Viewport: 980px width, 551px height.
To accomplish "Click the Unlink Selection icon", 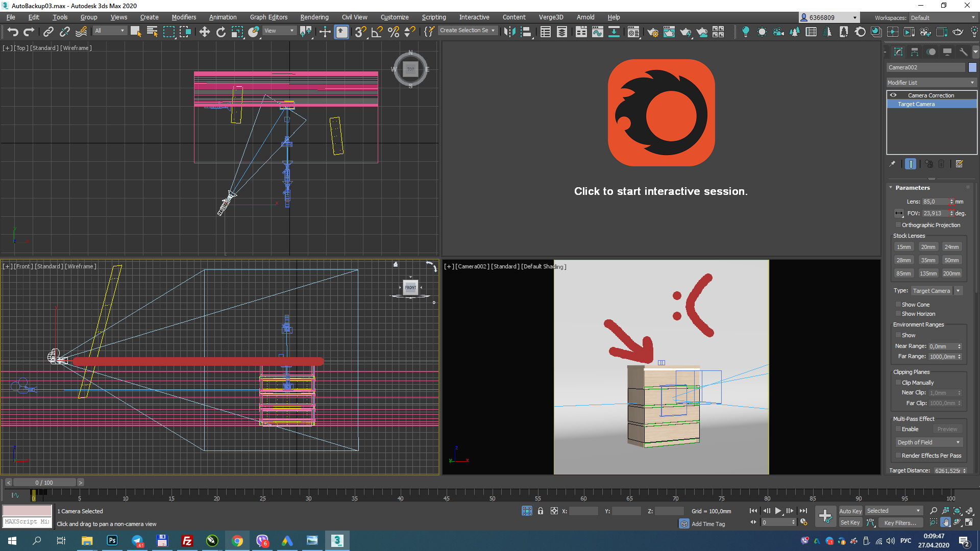I will coord(64,32).
